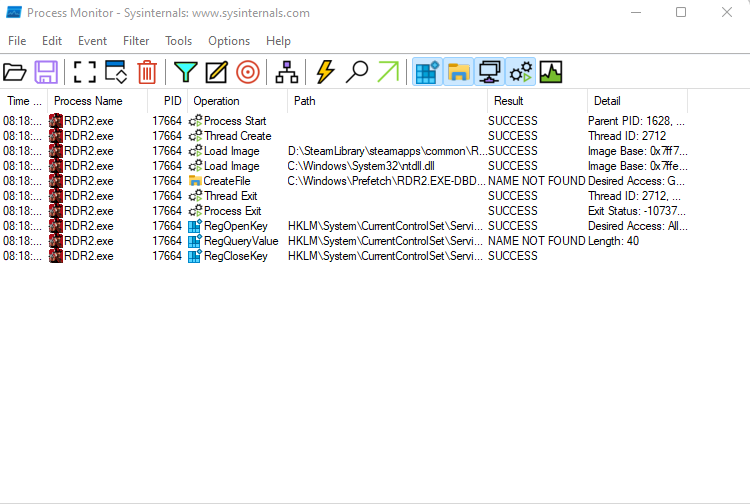The height and width of the screenshot is (504, 750).
Task: Toggle Show Registry Activity icon
Action: pos(427,72)
